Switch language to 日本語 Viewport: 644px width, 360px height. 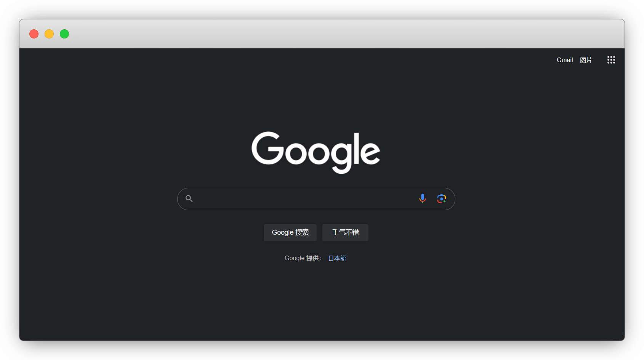tap(337, 258)
